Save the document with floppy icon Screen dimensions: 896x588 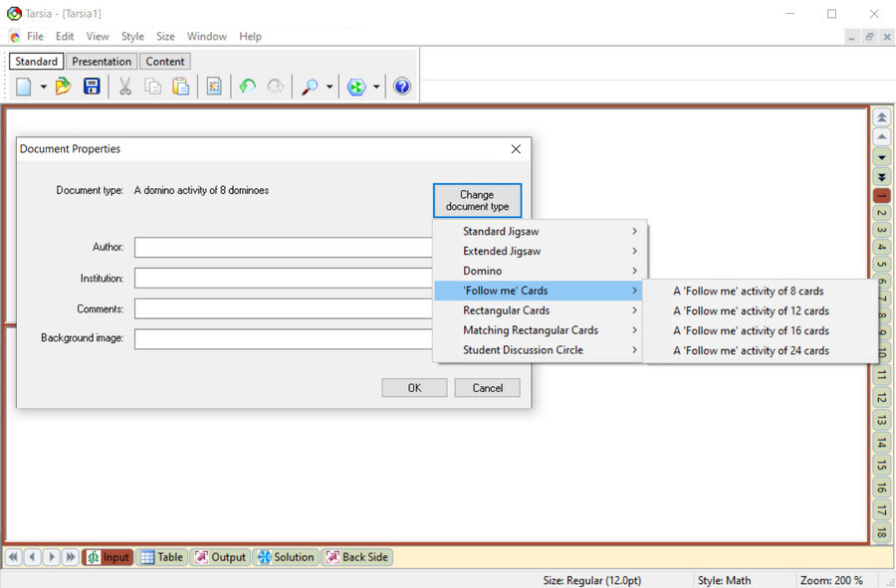[x=92, y=87]
